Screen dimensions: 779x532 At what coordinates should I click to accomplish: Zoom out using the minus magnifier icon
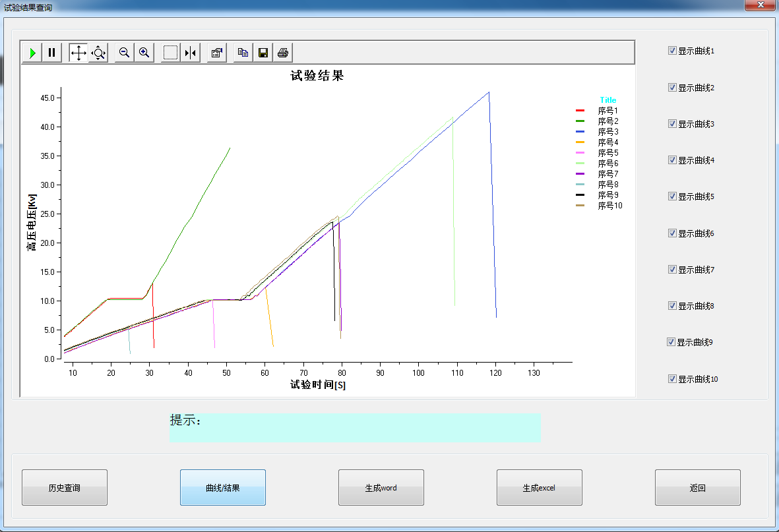pos(125,53)
